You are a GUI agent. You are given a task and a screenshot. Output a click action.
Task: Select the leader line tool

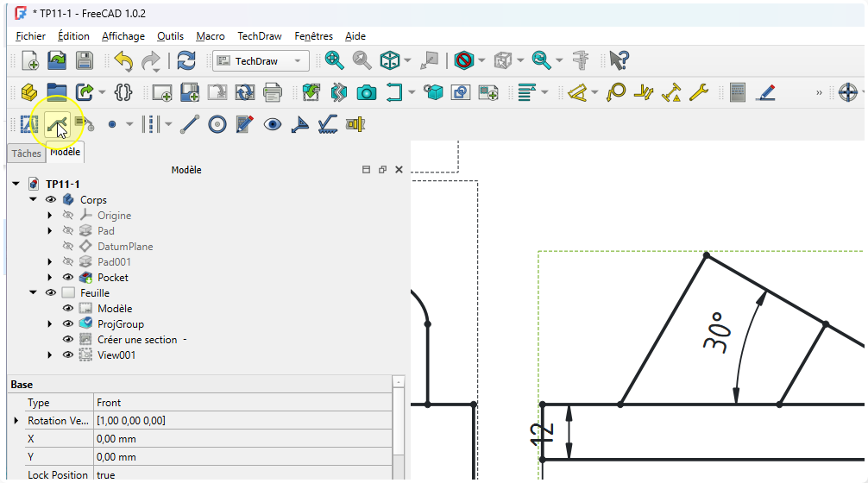(58, 124)
